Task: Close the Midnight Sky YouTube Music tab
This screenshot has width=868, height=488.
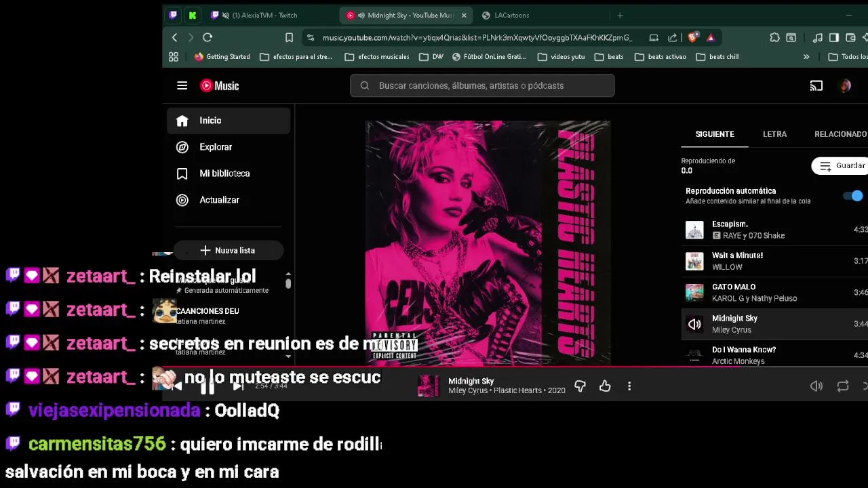Action: click(464, 15)
